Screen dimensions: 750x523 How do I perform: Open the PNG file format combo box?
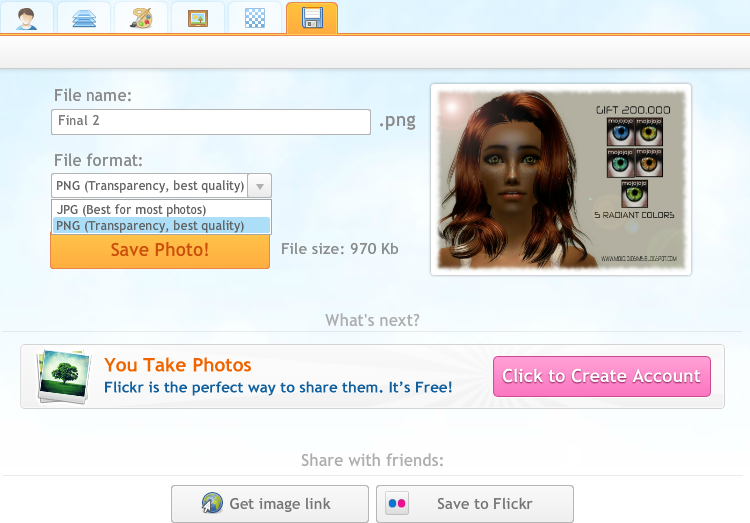[x=161, y=186]
